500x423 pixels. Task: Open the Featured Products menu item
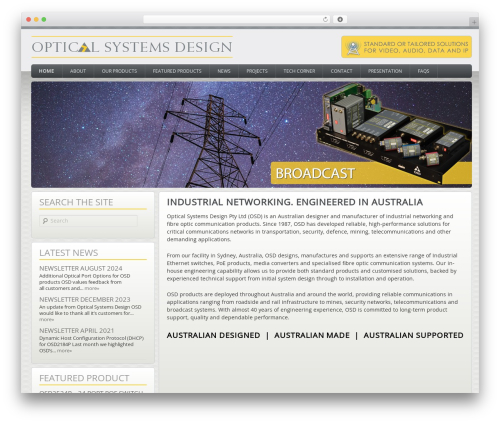coord(177,71)
